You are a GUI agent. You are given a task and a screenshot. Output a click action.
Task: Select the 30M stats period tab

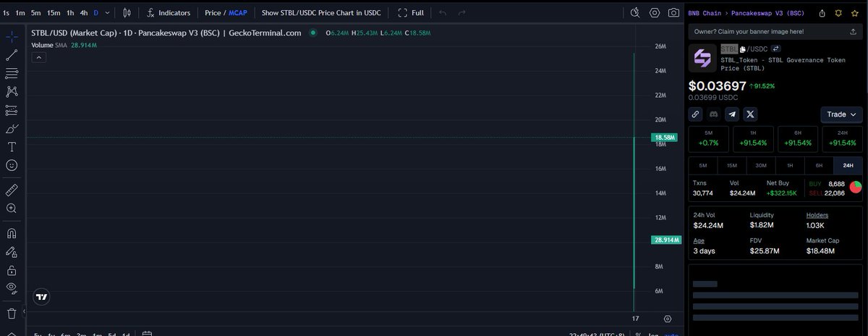[761, 165]
